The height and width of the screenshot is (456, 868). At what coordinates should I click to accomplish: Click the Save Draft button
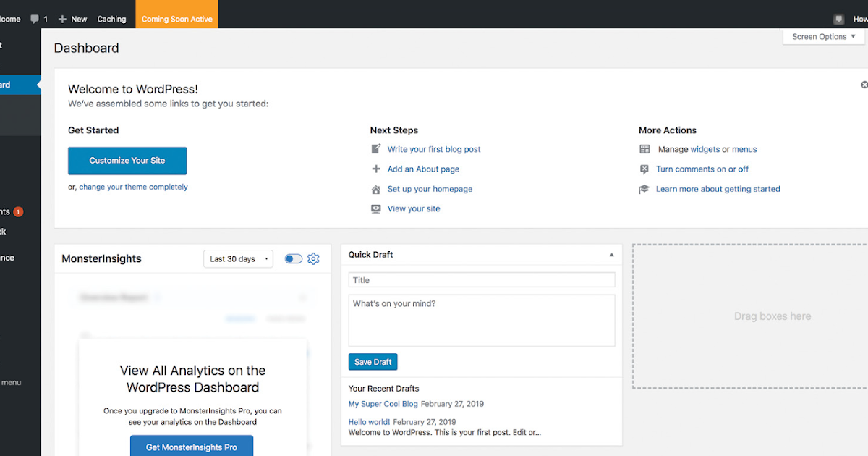pyautogui.click(x=373, y=362)
